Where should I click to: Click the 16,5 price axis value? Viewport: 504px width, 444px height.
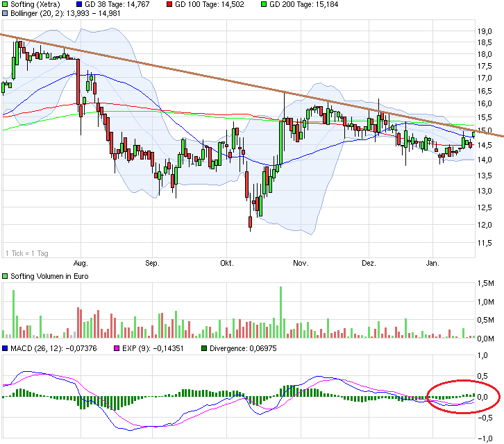pos(485,92)
